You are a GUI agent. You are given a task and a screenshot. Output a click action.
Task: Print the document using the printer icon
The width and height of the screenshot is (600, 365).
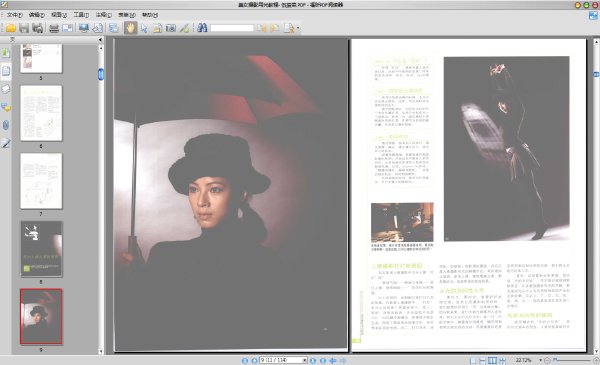[54, 28]
